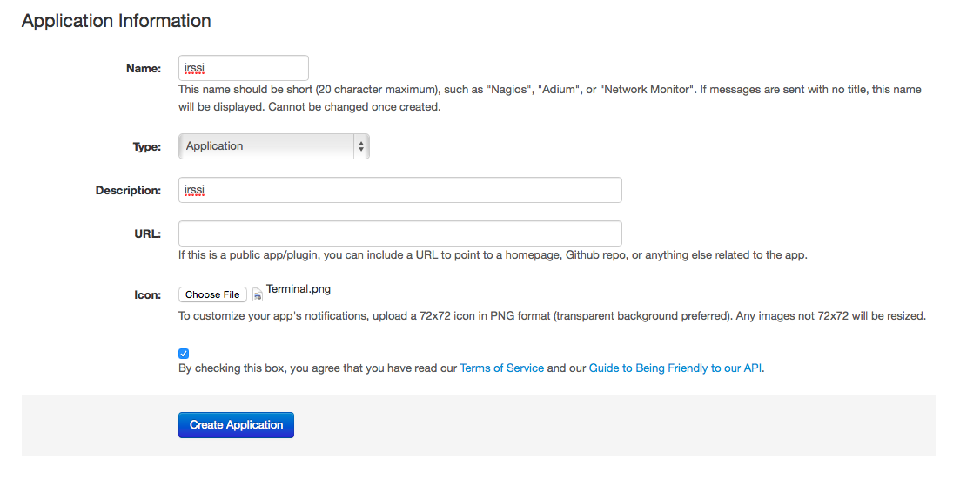Open the Guide to Being Friendly to our API link
980x480 pixels.
click(x=675, y=368)
